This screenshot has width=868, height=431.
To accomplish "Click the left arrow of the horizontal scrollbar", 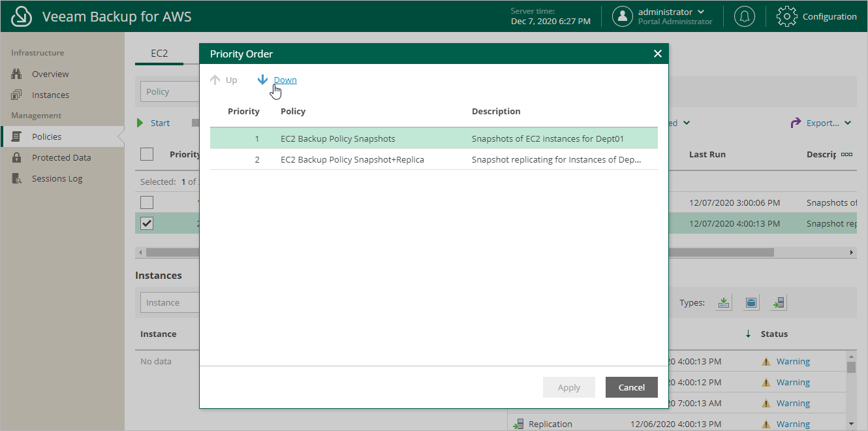I will click(140, 252).
